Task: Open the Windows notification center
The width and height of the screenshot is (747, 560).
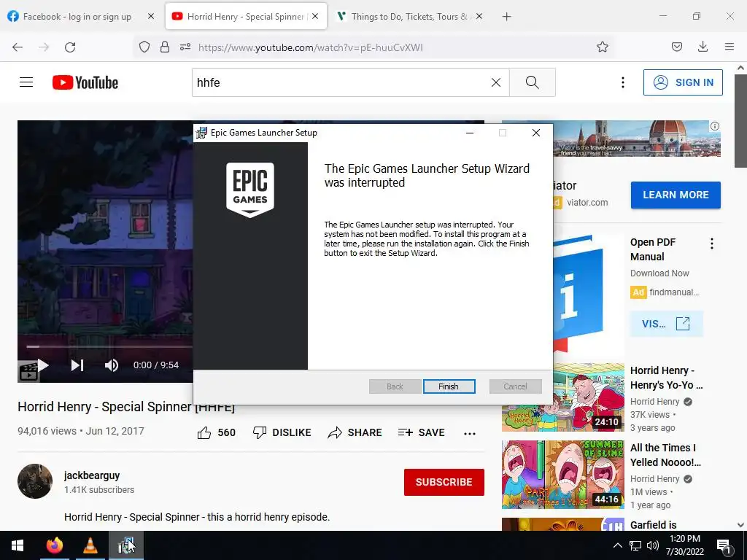Action: (724, 545)
